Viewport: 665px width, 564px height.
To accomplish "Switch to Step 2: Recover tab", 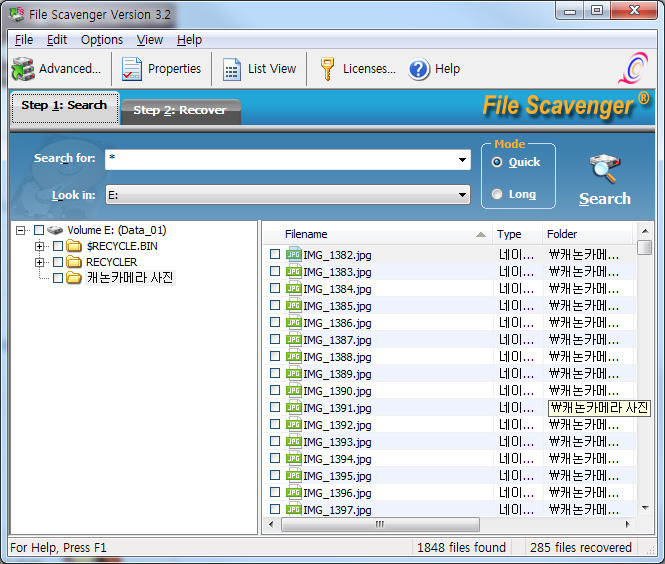I will click(x=180, y=111).
